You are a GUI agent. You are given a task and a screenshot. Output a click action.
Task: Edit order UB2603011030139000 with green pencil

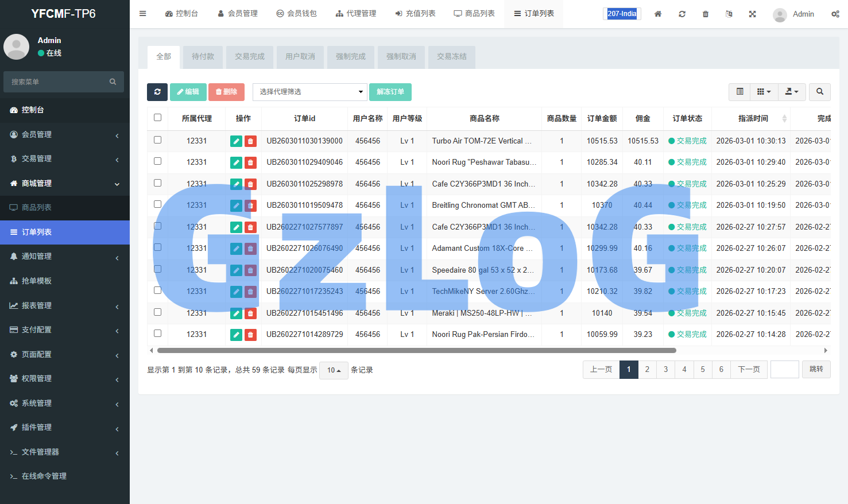tap(236, 141)
